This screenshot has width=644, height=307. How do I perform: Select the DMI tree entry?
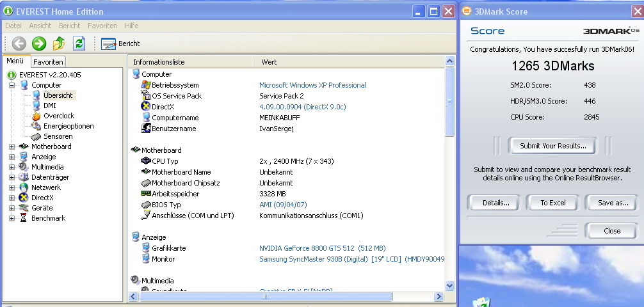tap(50, 106)
